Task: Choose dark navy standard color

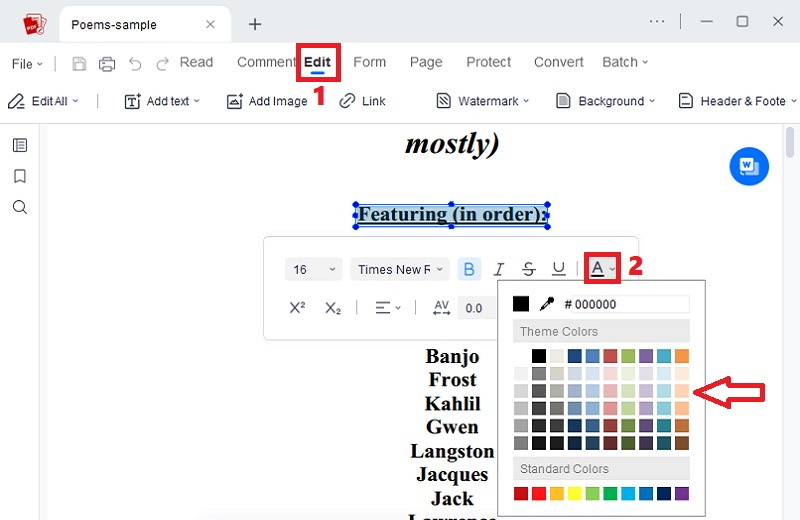Action: point(664,493)
